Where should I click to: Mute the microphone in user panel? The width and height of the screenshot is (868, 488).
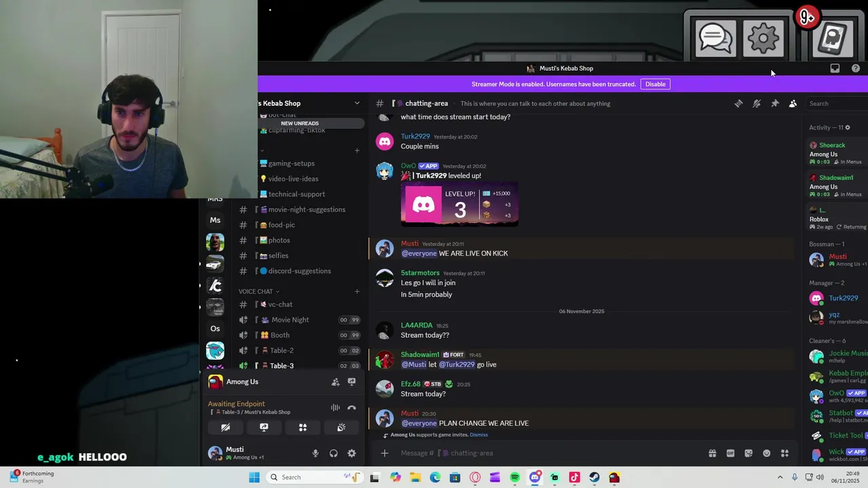pyautogui.click(x=315, y=453)
